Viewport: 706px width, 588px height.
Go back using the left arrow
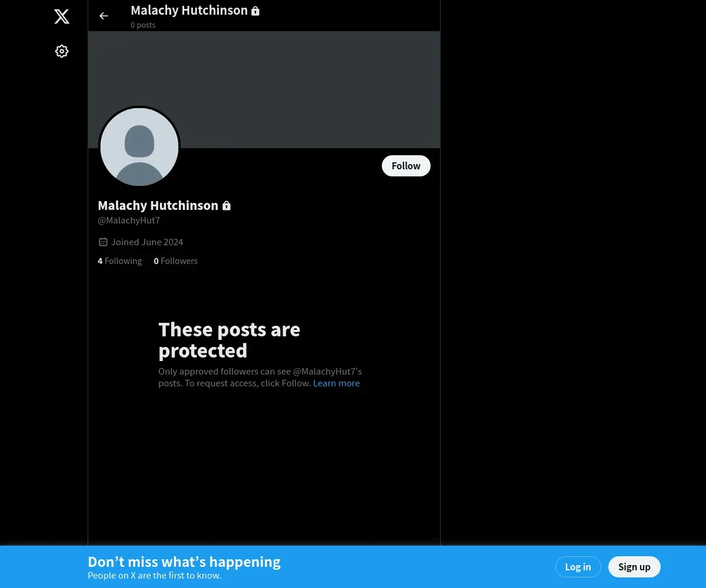(x=104, y=16)
